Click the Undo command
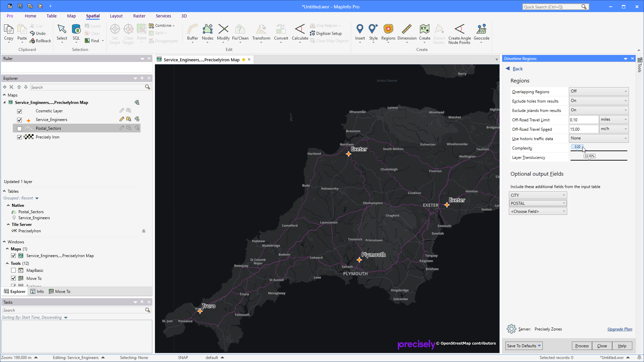 [38, 33]
